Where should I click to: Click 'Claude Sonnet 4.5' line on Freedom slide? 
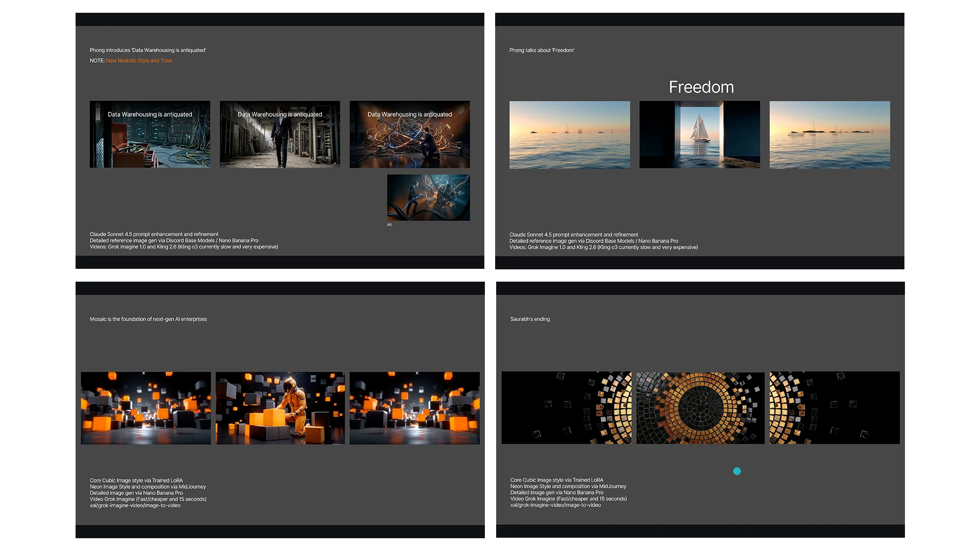tap(573, 235)
